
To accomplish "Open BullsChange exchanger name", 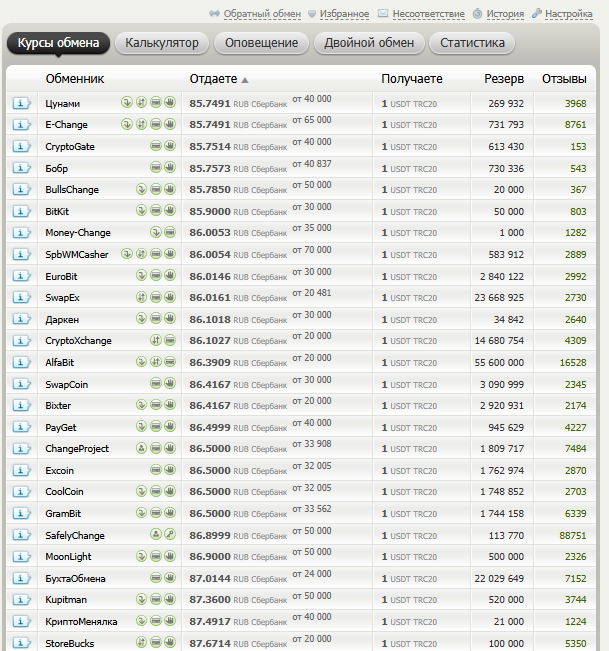I will coord(72,190).
